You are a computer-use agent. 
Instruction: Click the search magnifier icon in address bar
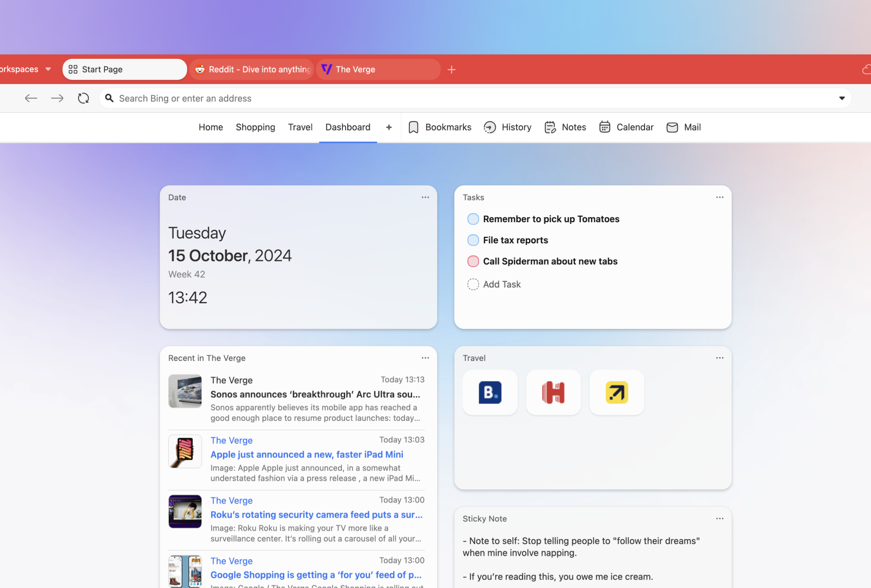click(109, 98)
